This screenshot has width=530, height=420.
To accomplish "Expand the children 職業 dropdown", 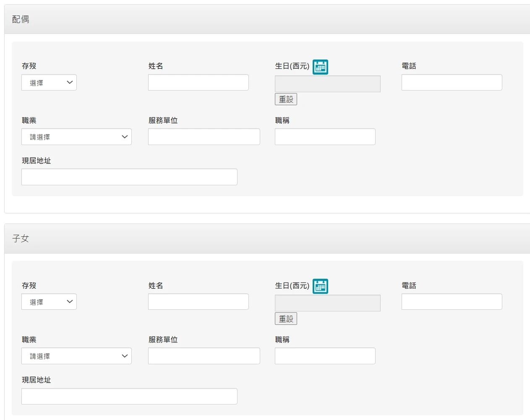I will point(76,356).
